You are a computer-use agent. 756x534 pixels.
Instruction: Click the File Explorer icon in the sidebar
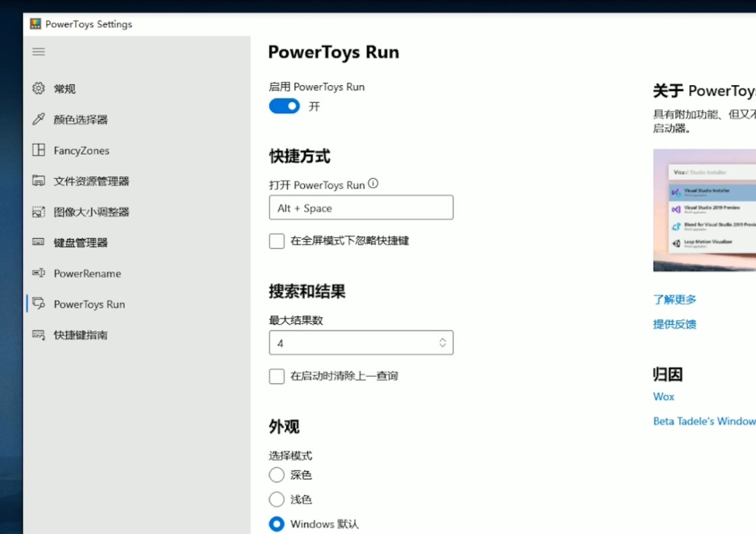click(38, 181)
